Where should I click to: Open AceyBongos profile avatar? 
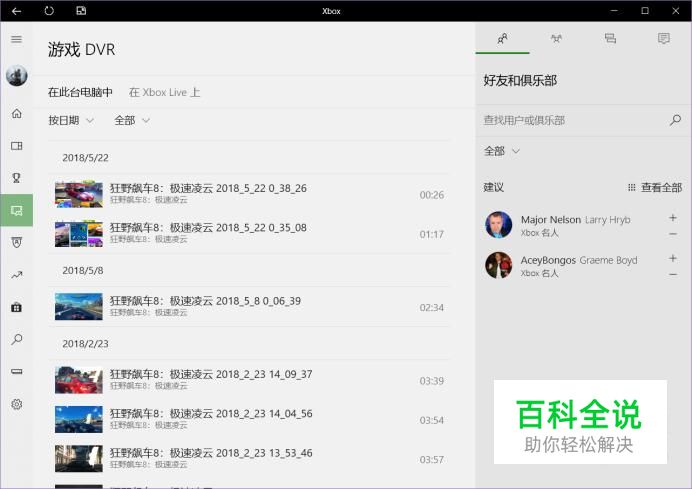tap(499, 265)
